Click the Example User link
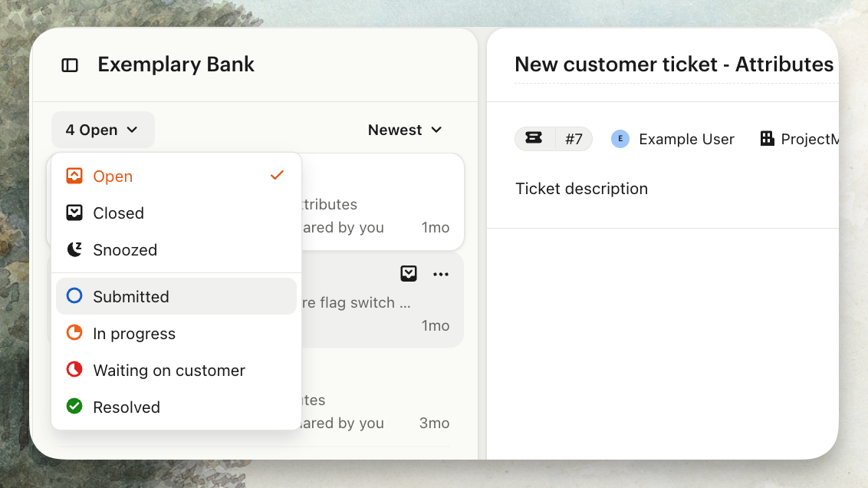Screen dimensions: 868x488 tap(686, 139)
